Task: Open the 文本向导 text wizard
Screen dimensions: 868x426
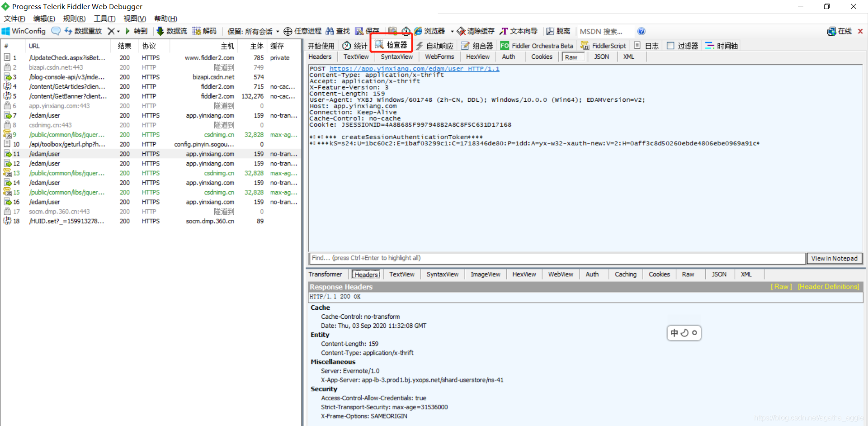Action: tap(519, 31)
